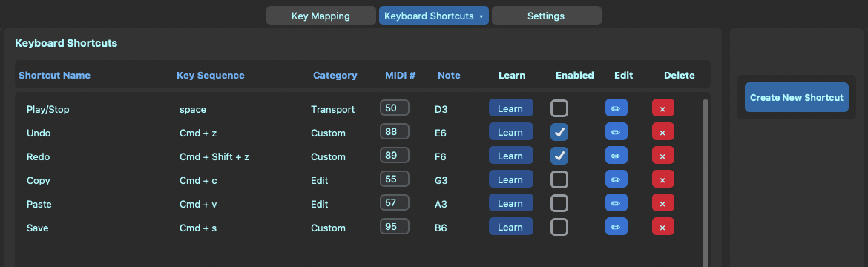Enable the Copy shortcut checkbox
This screenshot has width=868, height=267.
point(559,179)
